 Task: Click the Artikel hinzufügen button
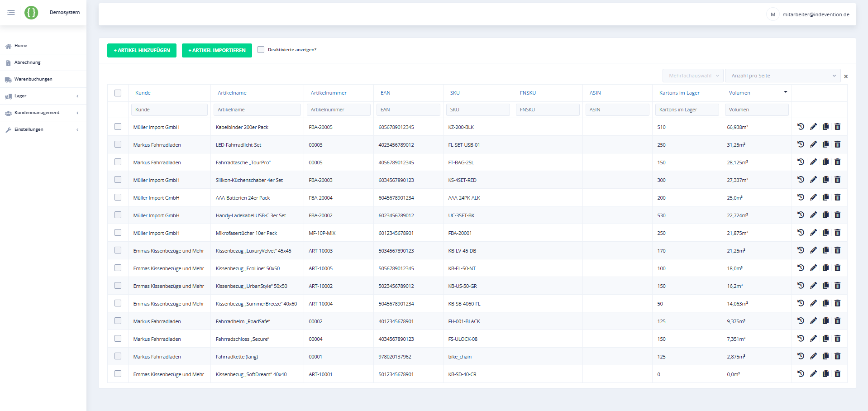tap(142, 50)
